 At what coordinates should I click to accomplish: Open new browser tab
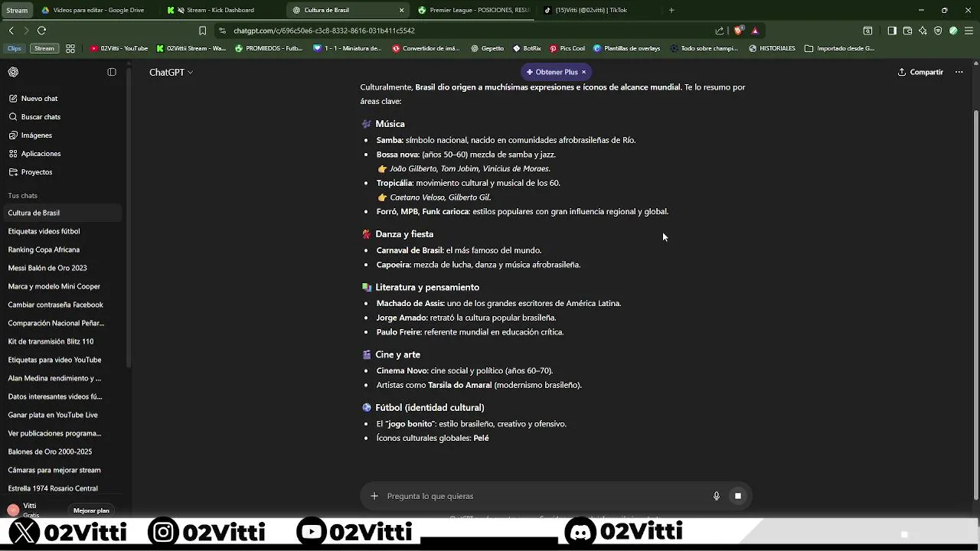(x=671, y=10)
